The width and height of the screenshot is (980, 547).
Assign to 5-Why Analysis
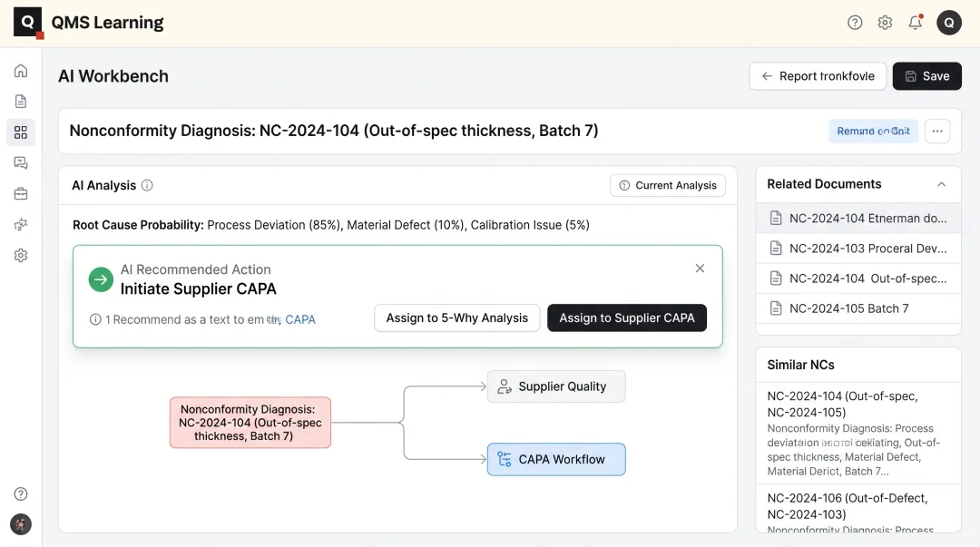[456, 318]
